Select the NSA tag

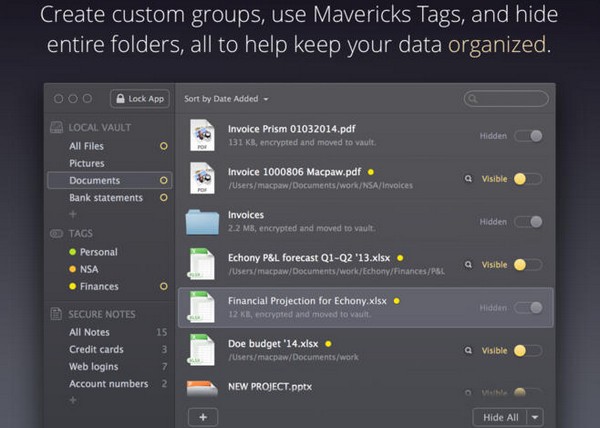(x=89, y=269)
